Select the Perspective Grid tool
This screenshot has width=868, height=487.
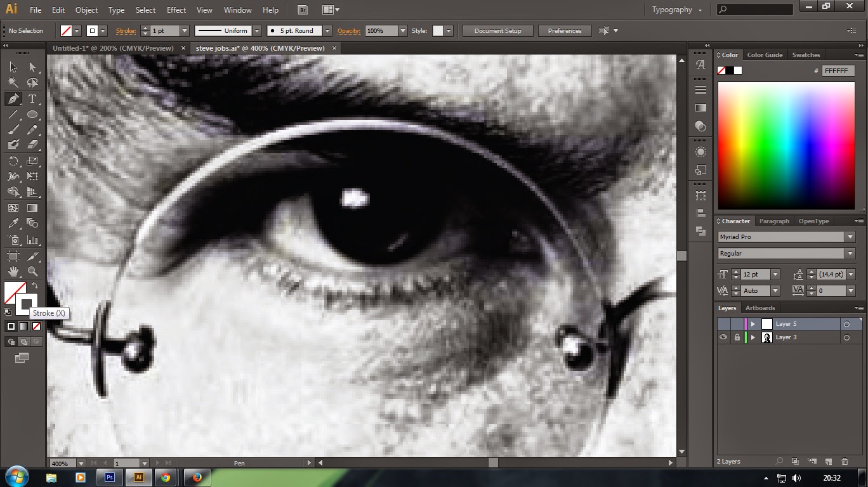pyautogui.click(x=32, y=192)
